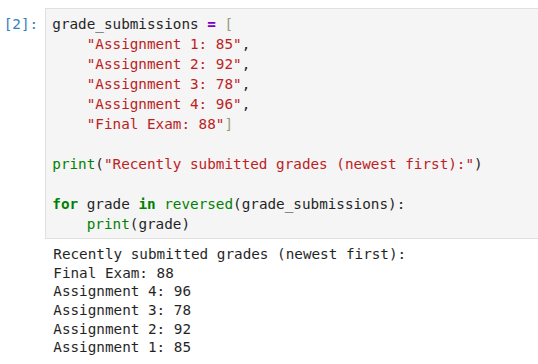Click the output line "Final Exam: 88"
This screenshot has width=538, height=364.
click(x=114, y=273)
